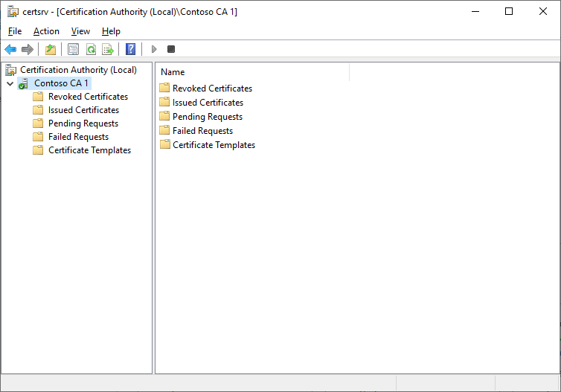Click the Back arrow in toolbar

coord(10,49)
